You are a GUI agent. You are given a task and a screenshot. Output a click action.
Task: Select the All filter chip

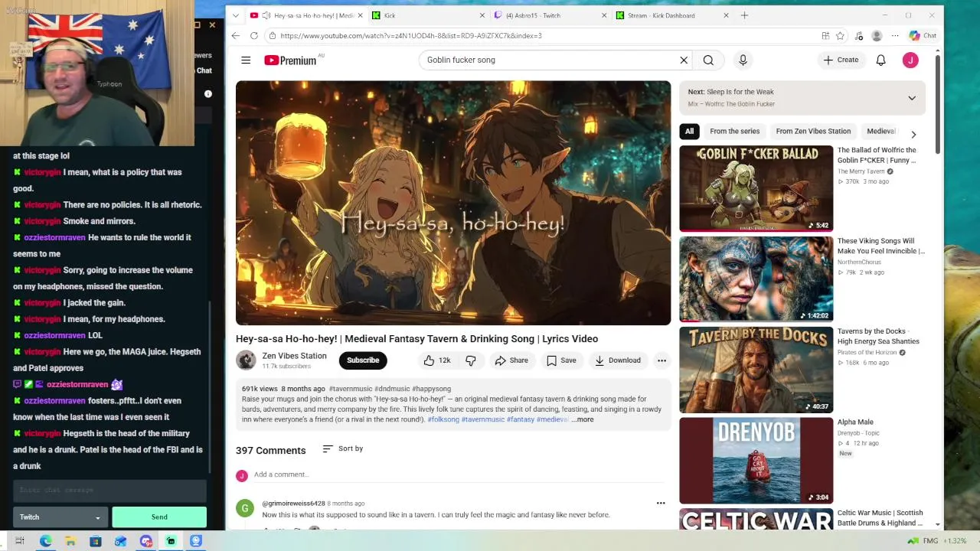coord(689,131)
